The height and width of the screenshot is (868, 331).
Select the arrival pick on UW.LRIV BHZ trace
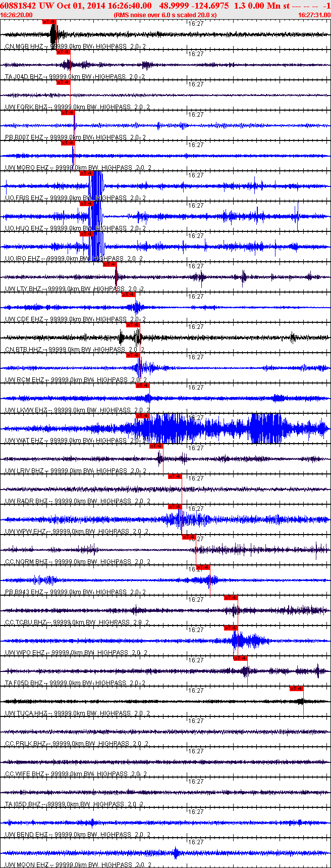click(156, 446)
